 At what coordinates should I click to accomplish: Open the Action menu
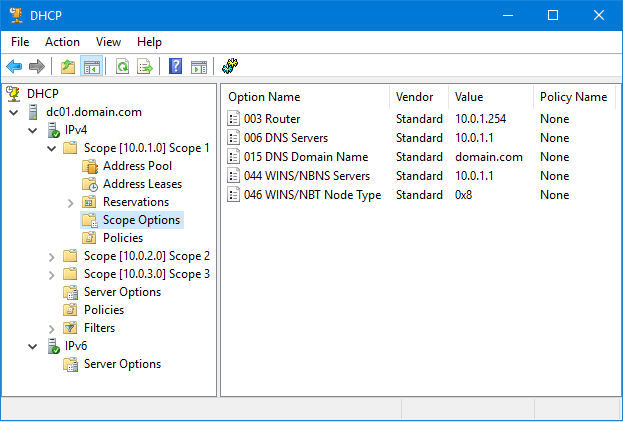[62, 42]
